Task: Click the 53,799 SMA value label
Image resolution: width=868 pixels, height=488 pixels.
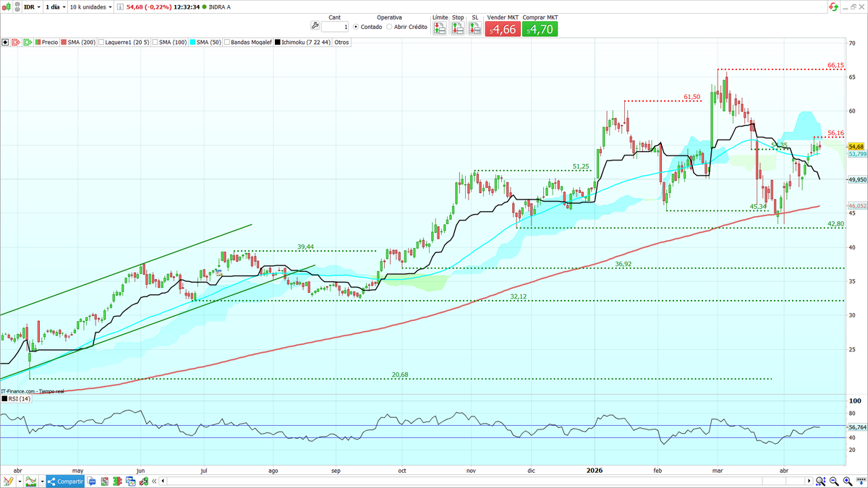Action: (857, 154)
